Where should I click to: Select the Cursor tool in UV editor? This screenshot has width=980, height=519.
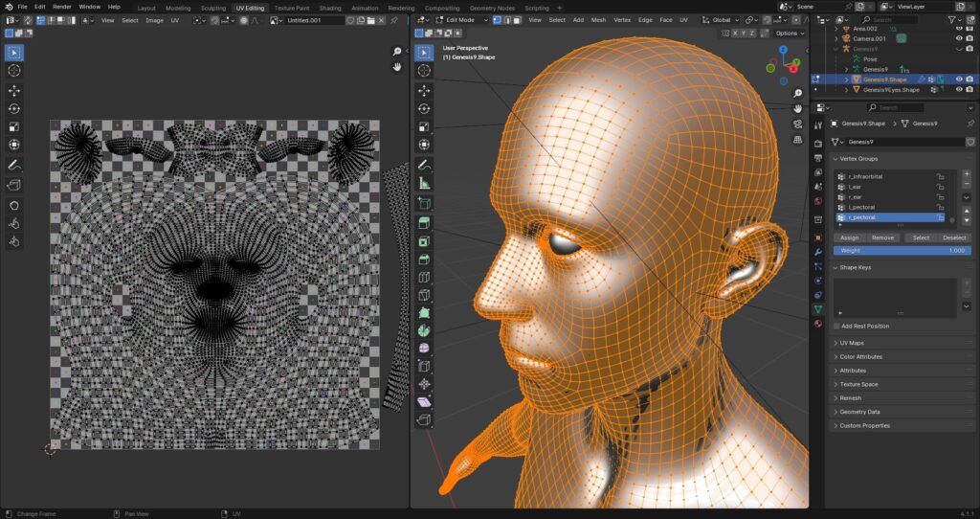[14, 71]
